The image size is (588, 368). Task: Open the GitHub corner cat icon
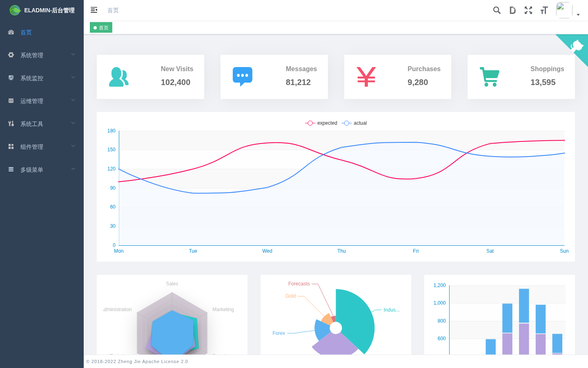tap(576, 46)
